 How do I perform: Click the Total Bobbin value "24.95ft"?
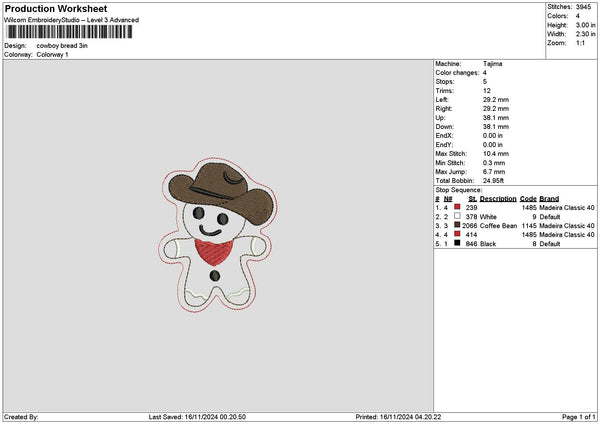click(493, 181)
